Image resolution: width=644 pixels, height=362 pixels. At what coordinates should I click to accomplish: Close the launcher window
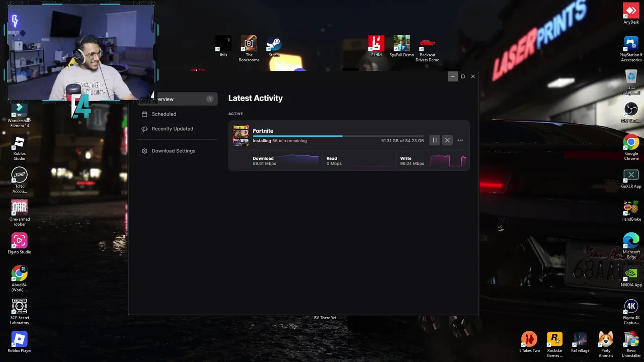click(473, 76)
